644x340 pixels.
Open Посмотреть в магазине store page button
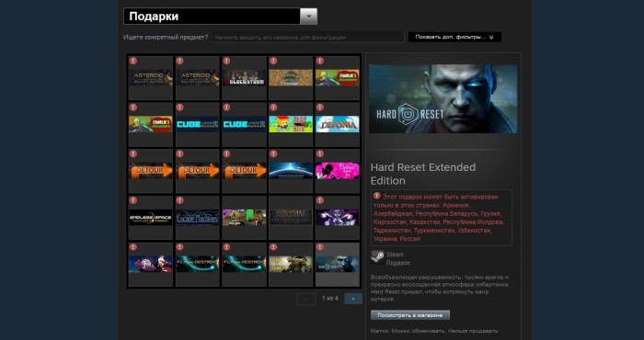[x=410, y=315]
